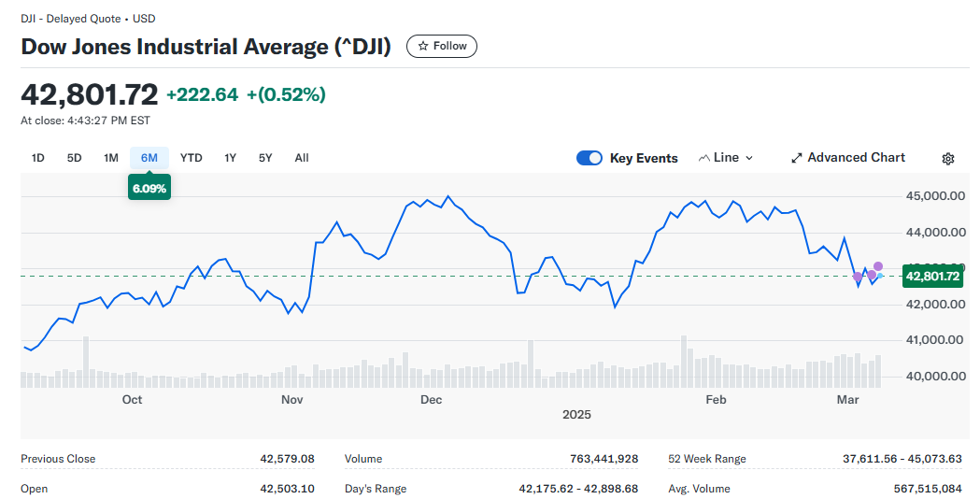Click the 2025 year label on axis
Viewport: 980px width, 499px height.
coord(576,415)
